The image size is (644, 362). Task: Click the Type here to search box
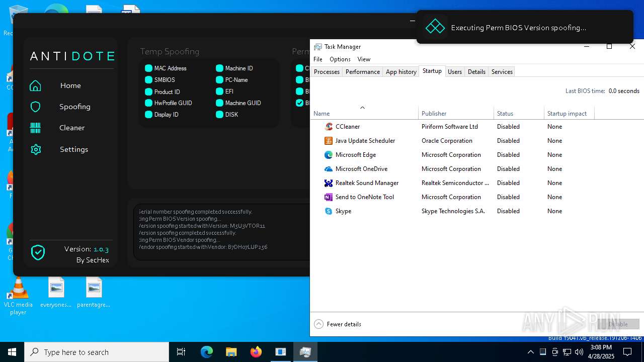(x=97, y=352)
